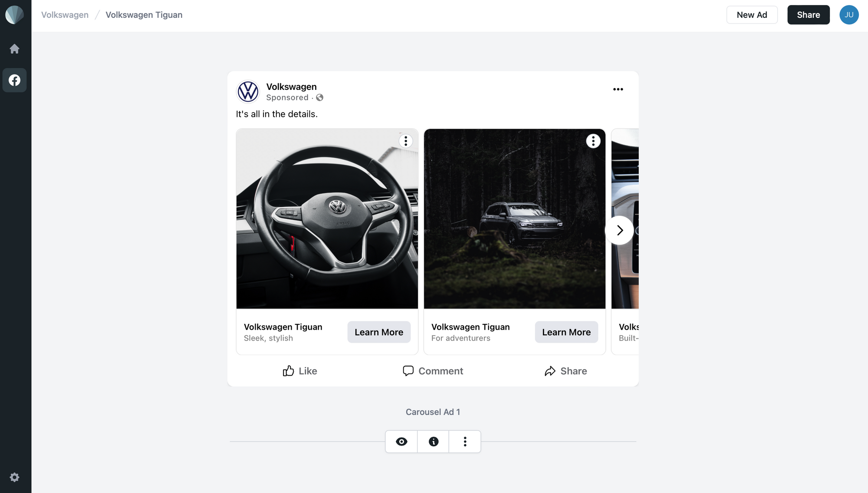Image resolution: width=868 pixels, height=493 pixels.
Task: Click New Ad in top navigation
Action: [x=752, y=14]
